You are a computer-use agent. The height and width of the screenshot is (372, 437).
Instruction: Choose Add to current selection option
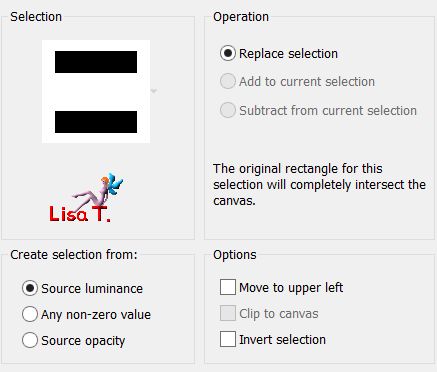point(228,81)
